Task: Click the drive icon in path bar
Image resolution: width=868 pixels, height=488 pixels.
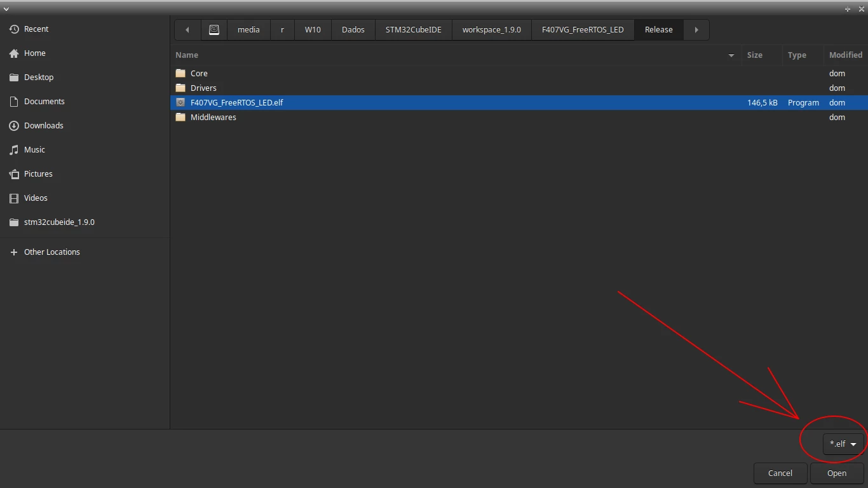Action: click(x=214, y=30)
